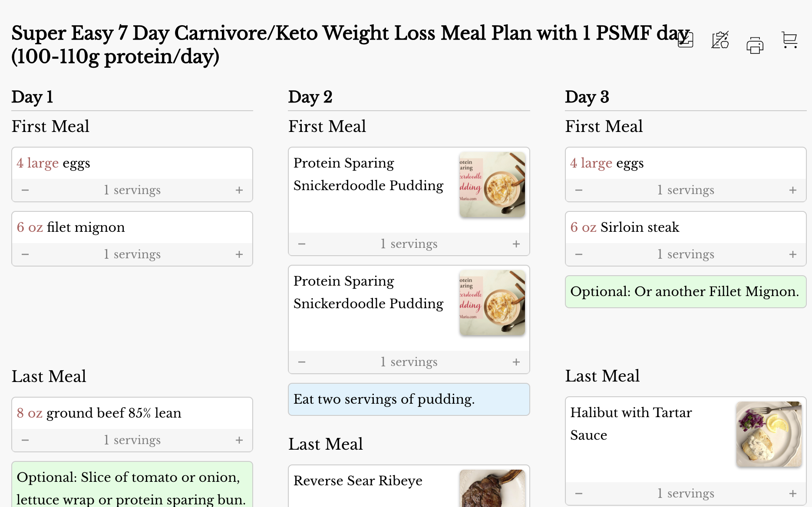The height and width of the screenshot is (507, 812).
Task: Increase servings of second Snickerdoodle Pudding
Action: [516, 362]
